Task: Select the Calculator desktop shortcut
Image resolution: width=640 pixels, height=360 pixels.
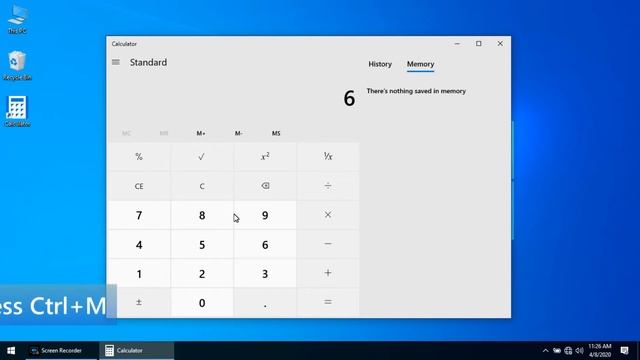Action: (x=17, y=112)
